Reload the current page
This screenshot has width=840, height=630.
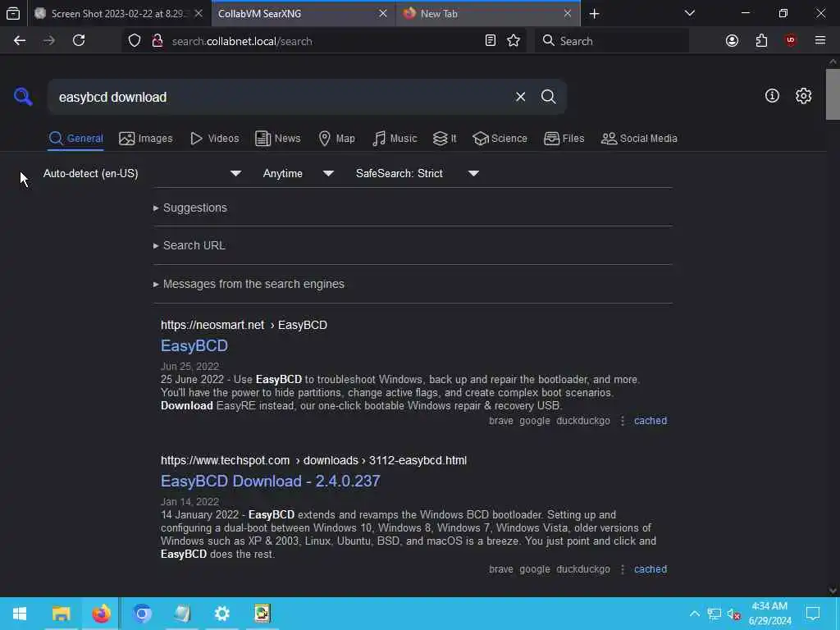coord(79,41)
